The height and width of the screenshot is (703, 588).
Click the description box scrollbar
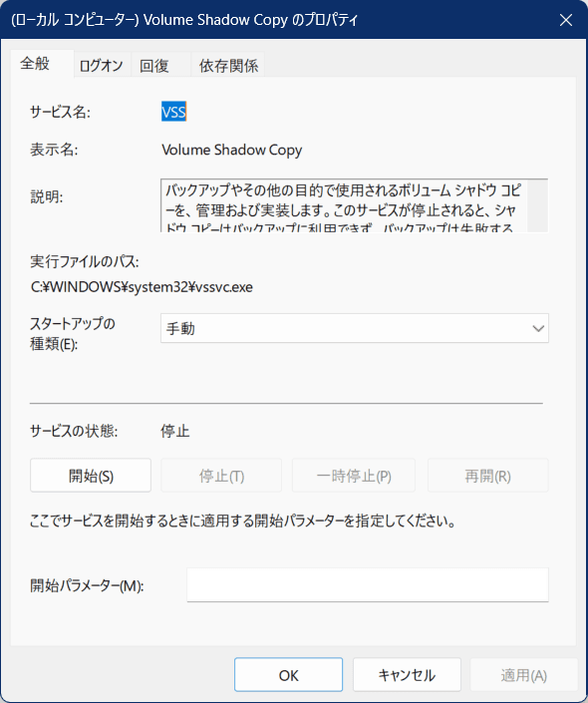pyautogui.click(x=537, y=205)
